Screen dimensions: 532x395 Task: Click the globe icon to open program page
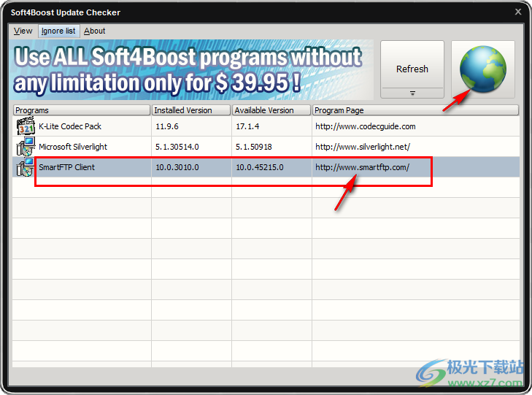tap(483, 69)
